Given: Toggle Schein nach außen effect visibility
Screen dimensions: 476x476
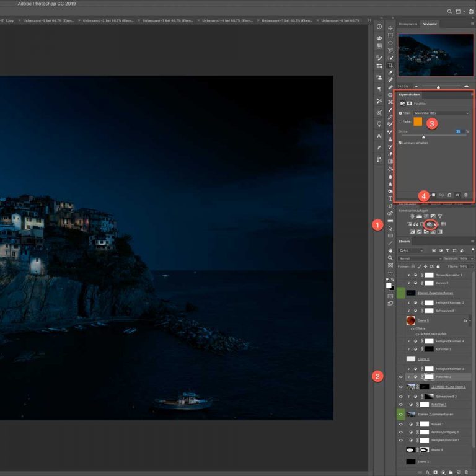Looking at the screenshot, I should [417, 334].
